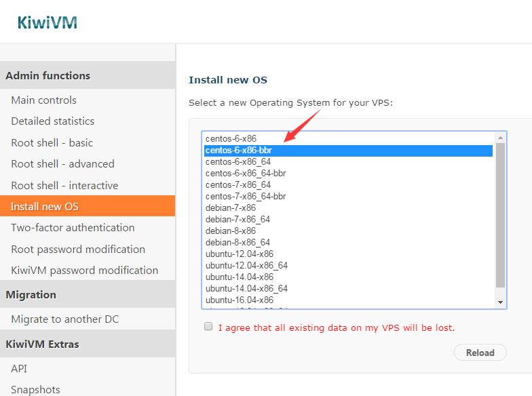Select centos-6-x86 in the OS list
The width and height of the screenshot is (532, 396).
point(349,138)
